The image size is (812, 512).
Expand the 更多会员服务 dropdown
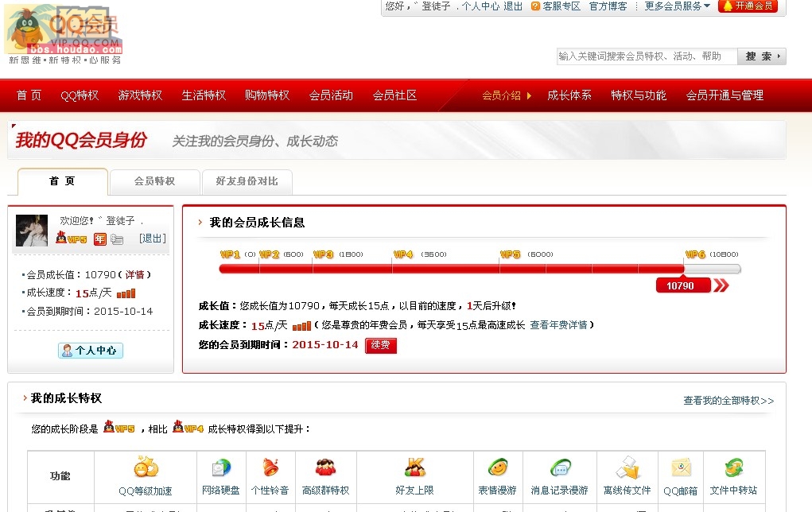[677, 6]
